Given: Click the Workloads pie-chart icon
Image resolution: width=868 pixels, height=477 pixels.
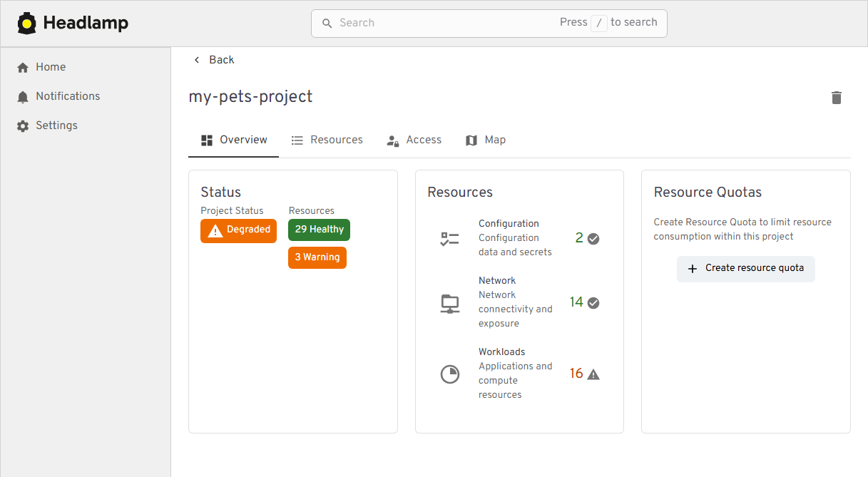Looking at the screenshot, I should 449,374.
